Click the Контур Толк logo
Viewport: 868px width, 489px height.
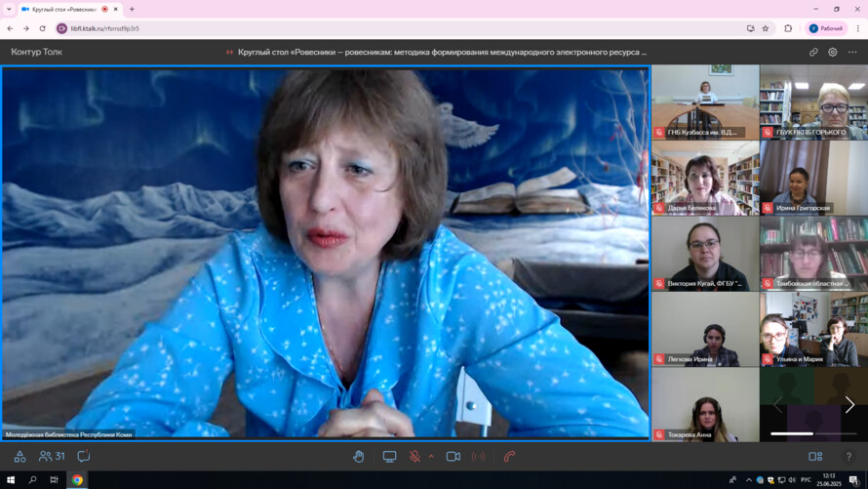click(36, 52)
